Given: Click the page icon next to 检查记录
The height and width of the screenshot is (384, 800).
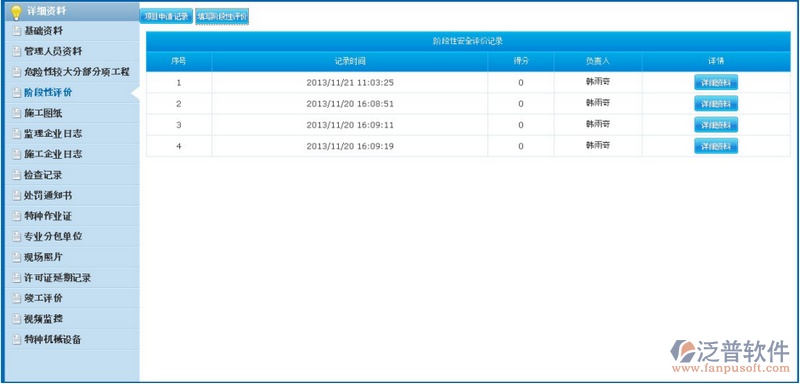Looking at the screenshot, I should pyautogui.click(x=17, y=175).
